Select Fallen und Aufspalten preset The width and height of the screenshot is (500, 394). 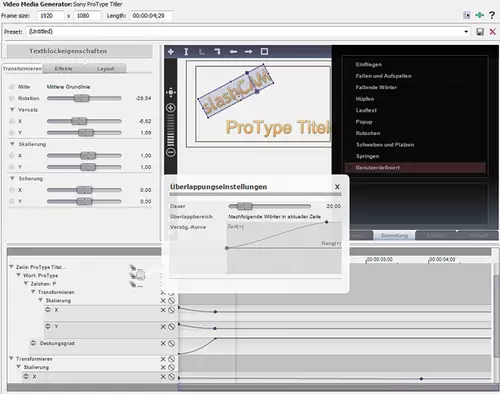point(383,76)
